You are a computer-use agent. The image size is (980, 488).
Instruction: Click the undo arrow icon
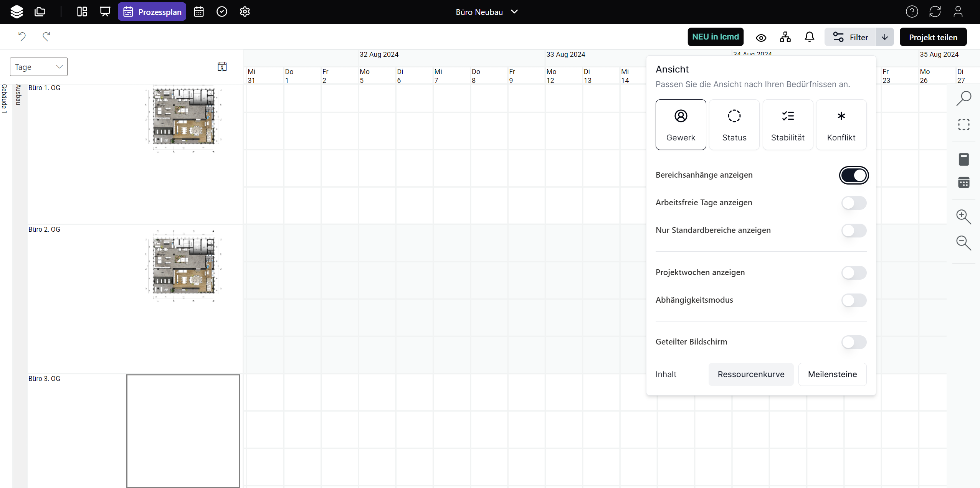[x=22, y=37]
